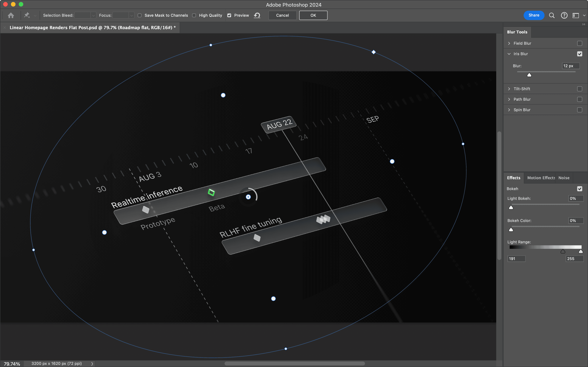The width and height of the screenshot is (588, 367).
Task: Collapse the Iris Blur section
Action: [x=509, y=54]
